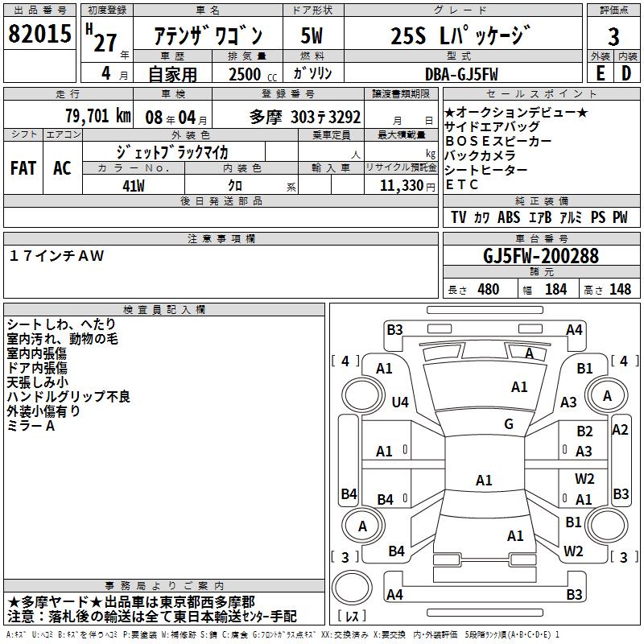Select the length value 480

pos(489,290)
